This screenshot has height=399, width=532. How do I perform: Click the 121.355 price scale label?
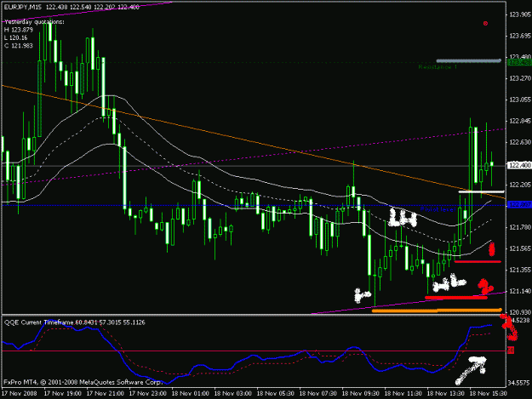pos(520,270)
